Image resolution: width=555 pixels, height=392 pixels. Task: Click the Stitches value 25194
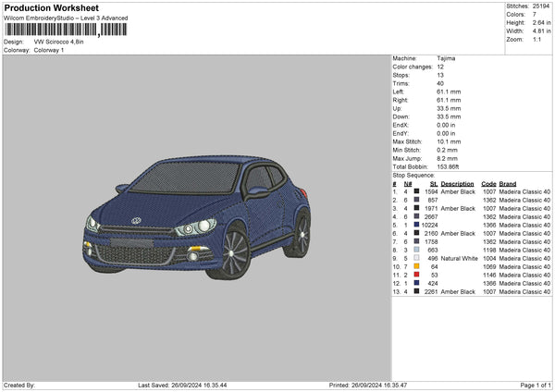tap(541, 7)
